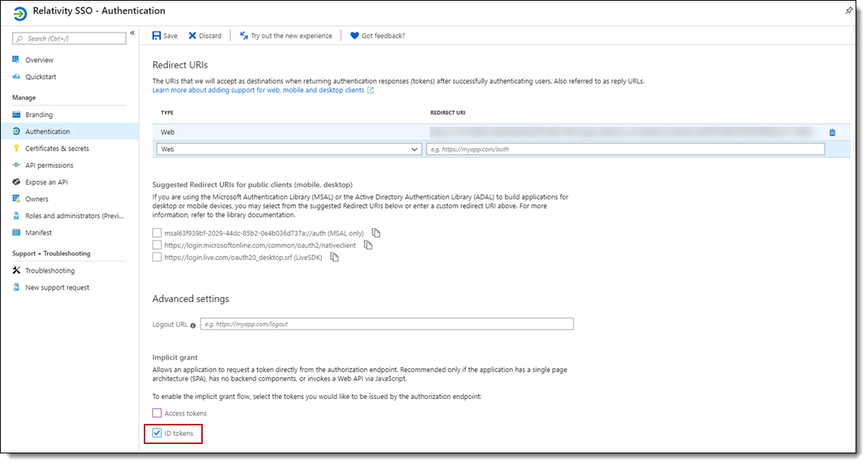Enable the Access tokens checkbox
The image size is (868, 465).
157,413
